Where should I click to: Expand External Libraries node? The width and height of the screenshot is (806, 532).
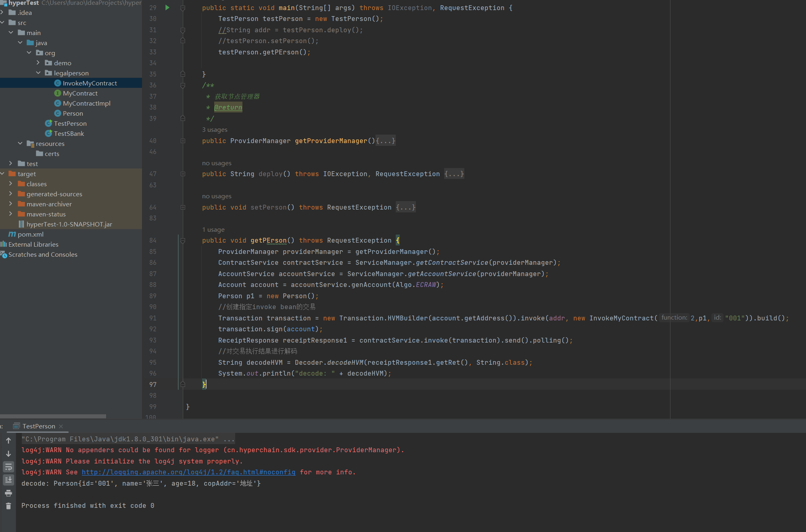[33, 244]
